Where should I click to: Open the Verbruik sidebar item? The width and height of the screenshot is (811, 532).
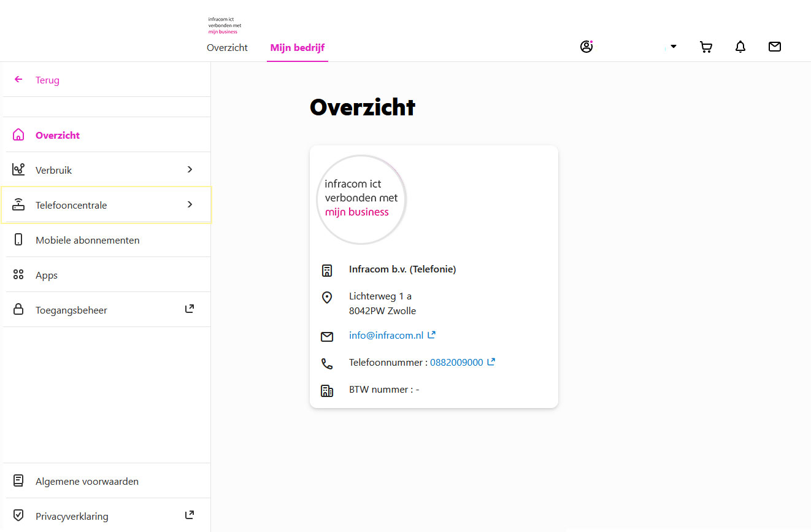click(x=107, y=170)
